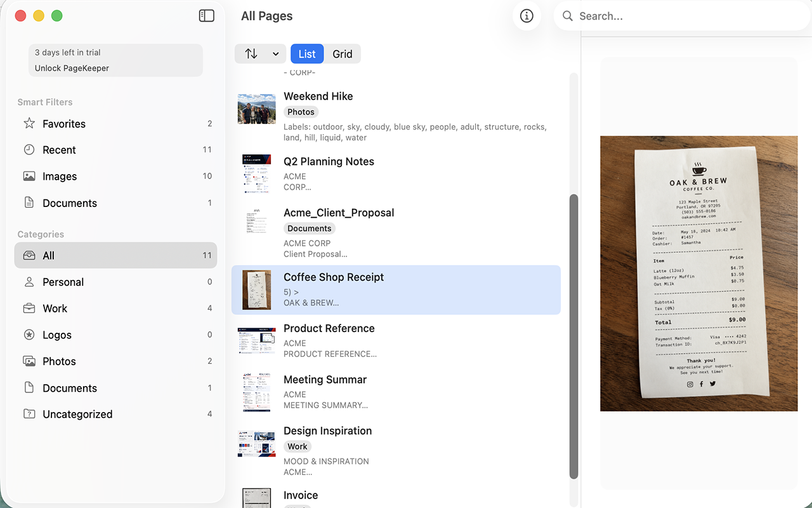Click the Personal person icon
The height and width of the screenshot is (508, 812).
[x=29, y=282]
